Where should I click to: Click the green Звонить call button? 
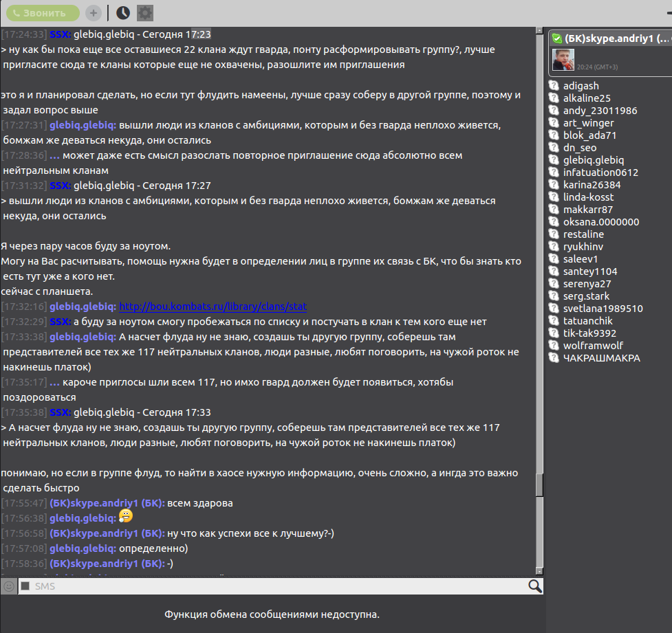tap(43, 13)
